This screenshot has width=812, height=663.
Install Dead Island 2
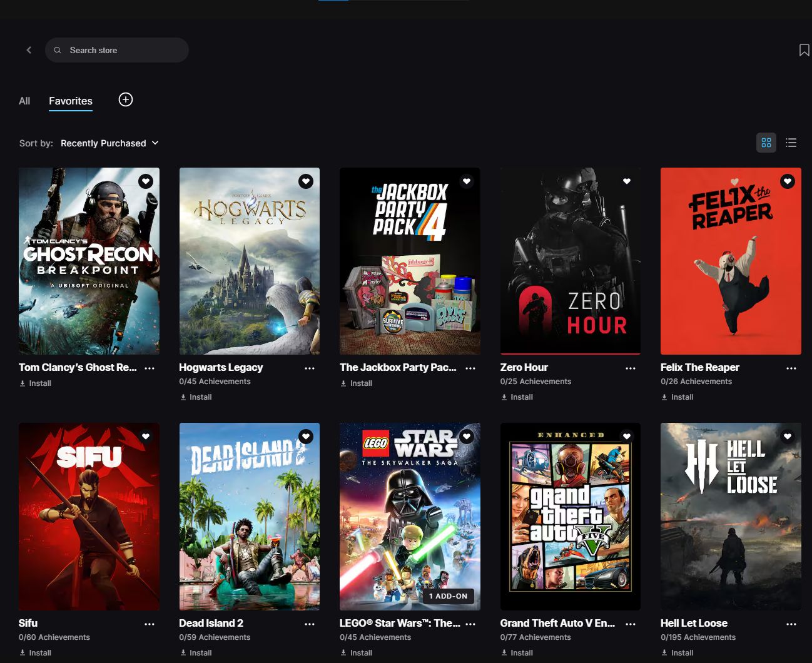click(x=196, y=653)
